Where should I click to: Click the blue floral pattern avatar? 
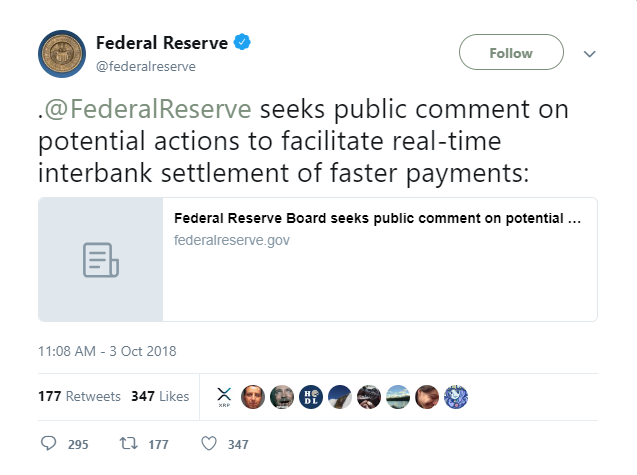456,396
